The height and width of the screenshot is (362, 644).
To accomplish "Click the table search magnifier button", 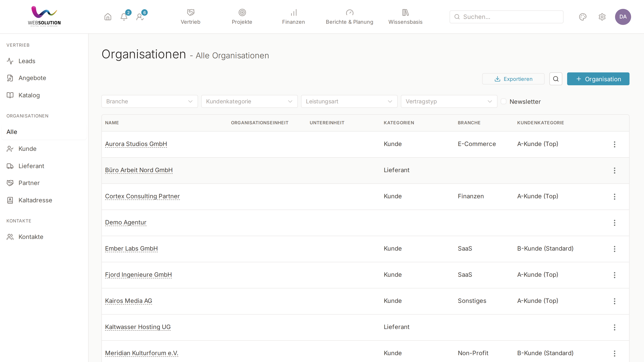I will pos(556,79).
